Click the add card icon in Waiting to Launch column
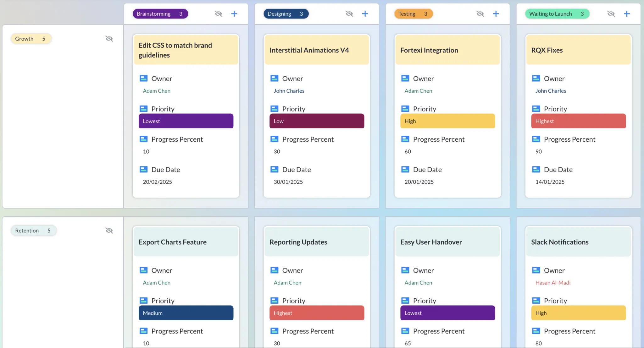 (627, 13)
